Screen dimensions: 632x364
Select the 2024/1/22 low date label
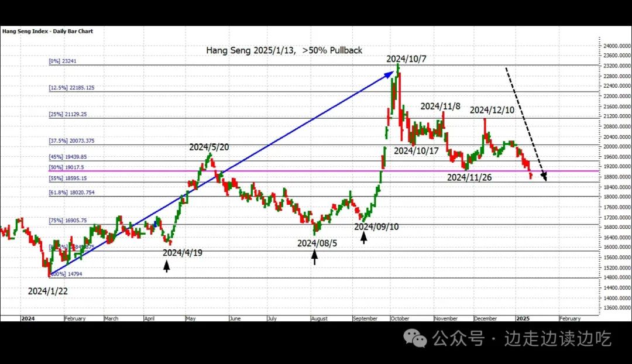pyautogui.click(x=48, y=291)
